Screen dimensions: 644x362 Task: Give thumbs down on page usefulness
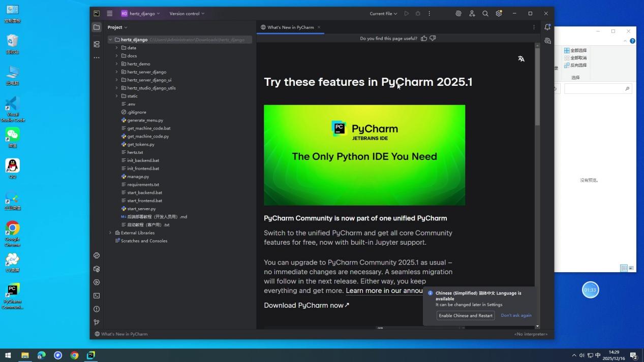(433, 38)
